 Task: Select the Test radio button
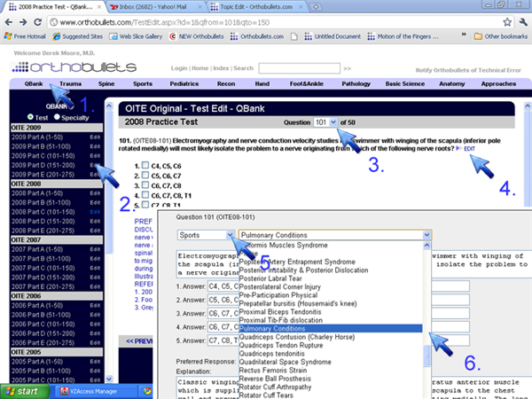click(30, 117)
